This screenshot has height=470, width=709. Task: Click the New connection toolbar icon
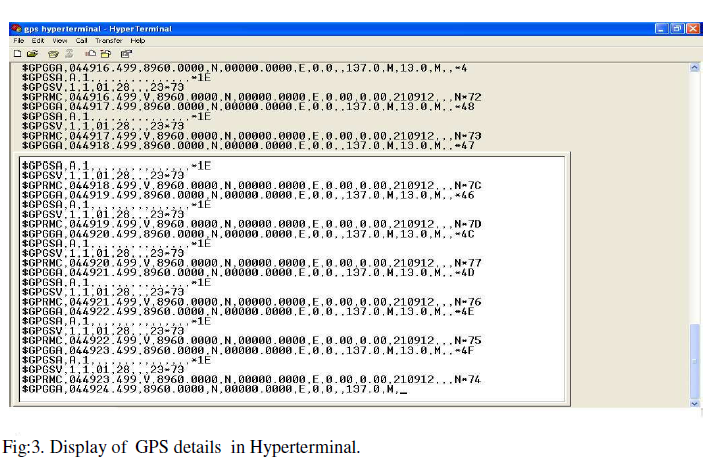point(18,54)
